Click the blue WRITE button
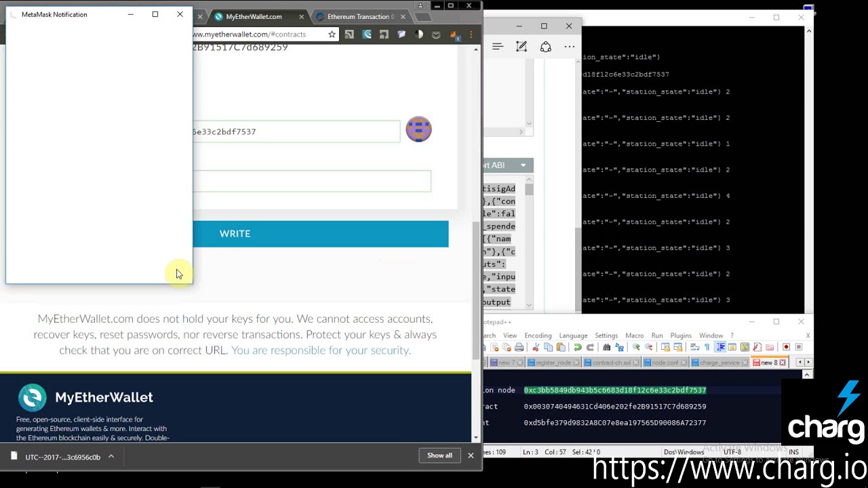Viewport: 868px width, 488px height. (x=320, y=234)
